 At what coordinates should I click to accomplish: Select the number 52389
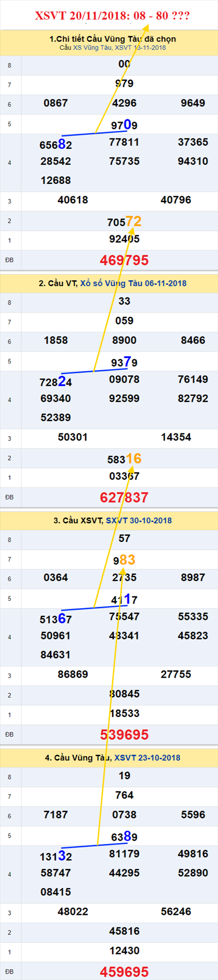click(x=55, y=417)
